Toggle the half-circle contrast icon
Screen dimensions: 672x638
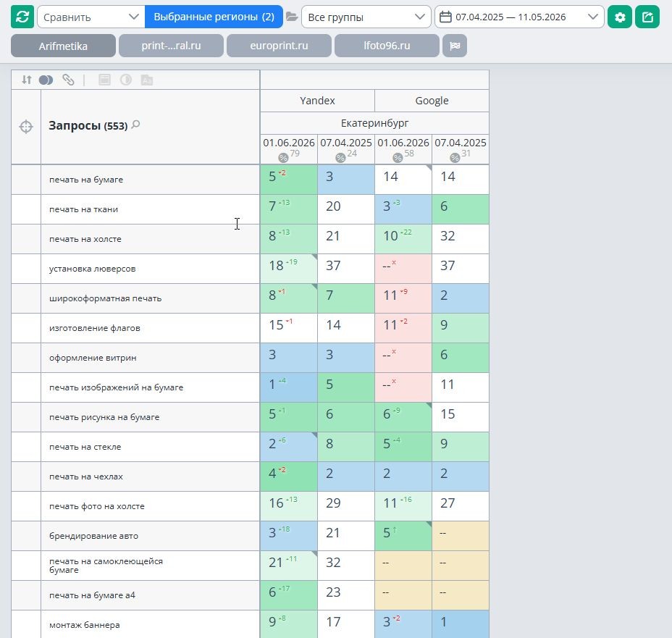click(125, 80)
